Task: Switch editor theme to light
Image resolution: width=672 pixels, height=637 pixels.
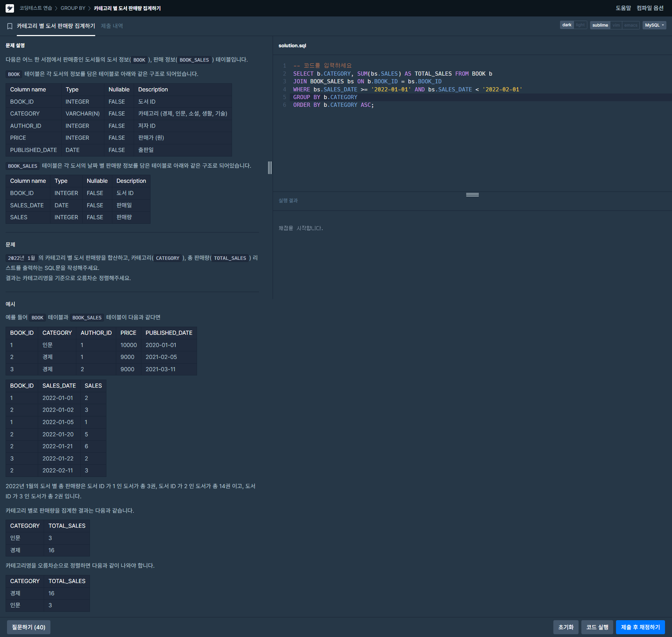Action: pyautogui.click(x=580, y=25)
